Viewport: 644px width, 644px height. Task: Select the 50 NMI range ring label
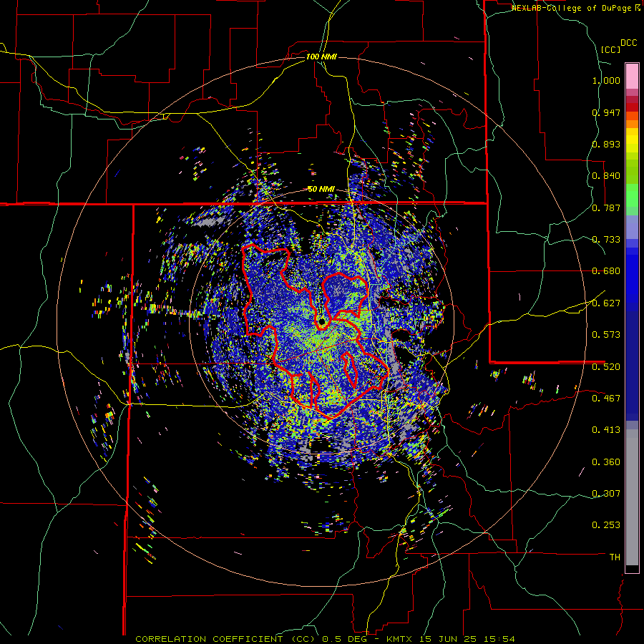click(x=321, y=189)
